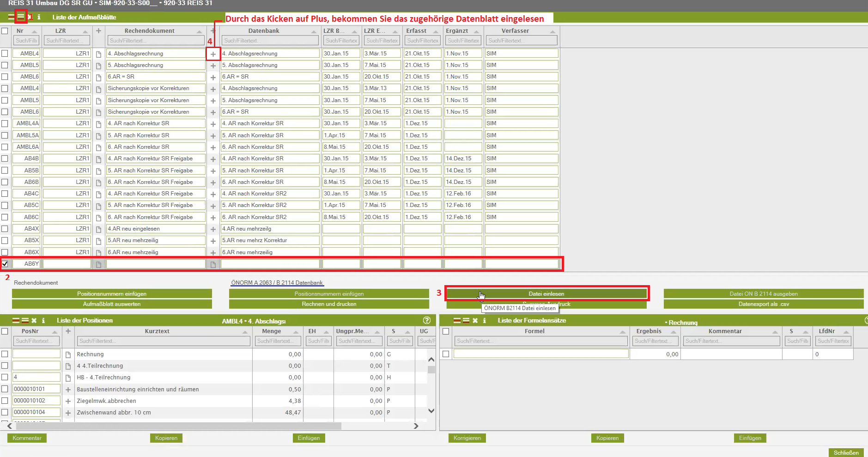Tick the checkbox for position 0000010101

pyautogui.click(x=5, y=389)
